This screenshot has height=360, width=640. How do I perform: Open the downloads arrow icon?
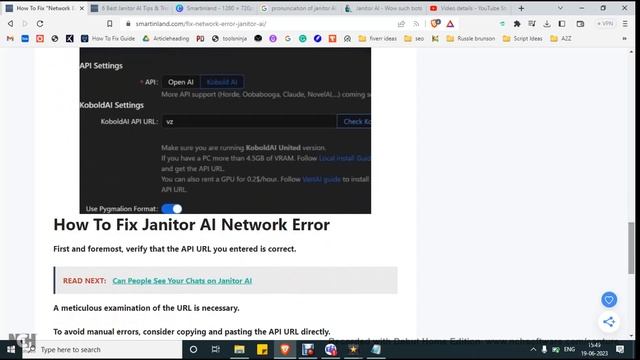point(547,24)
